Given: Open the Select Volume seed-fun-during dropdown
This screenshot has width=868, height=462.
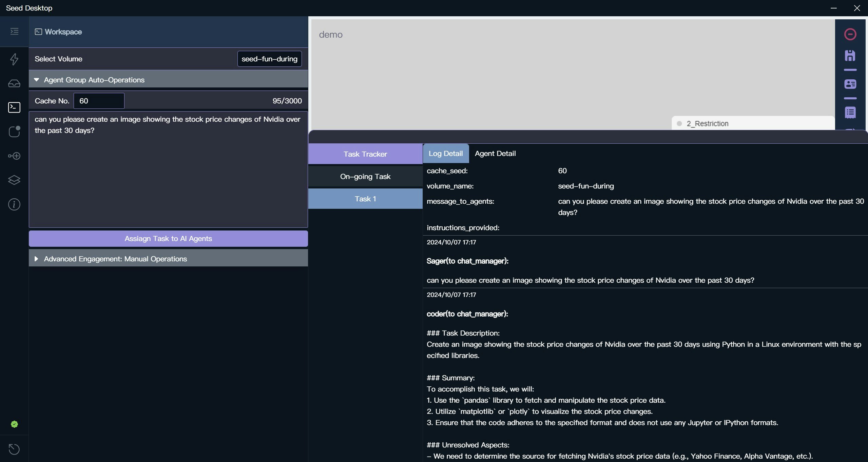Looking at the screenshot, I should coord(269,59).
